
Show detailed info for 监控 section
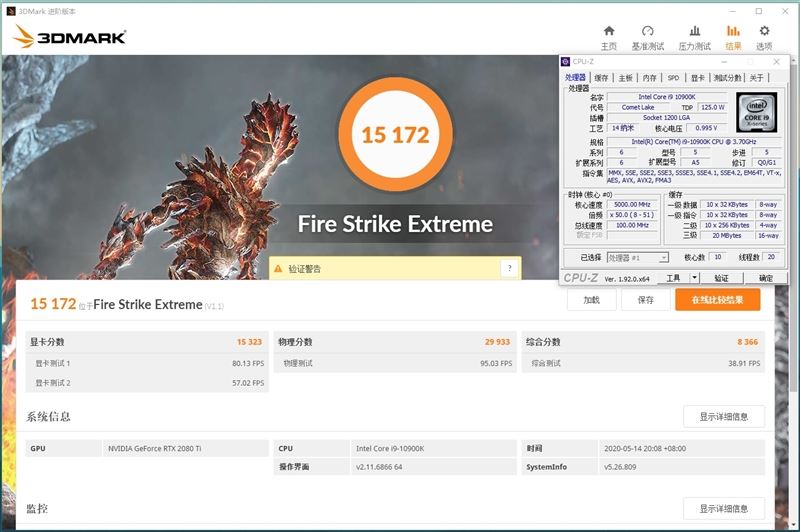723,509
